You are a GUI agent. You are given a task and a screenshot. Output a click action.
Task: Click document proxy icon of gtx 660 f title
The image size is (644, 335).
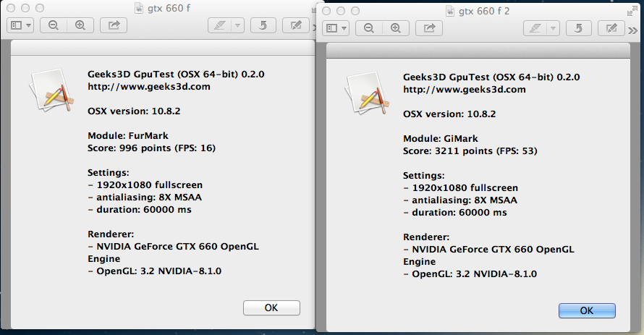[139, 8]
